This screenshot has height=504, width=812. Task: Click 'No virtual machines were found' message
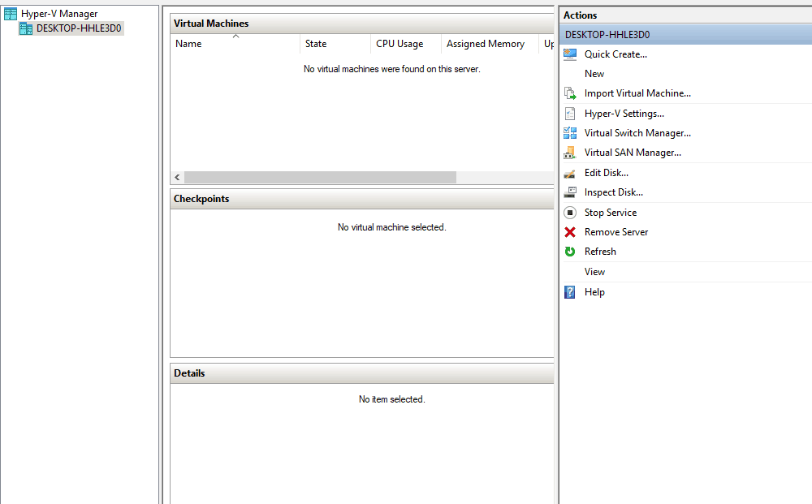pyautogui.click(x=391, y=69)
